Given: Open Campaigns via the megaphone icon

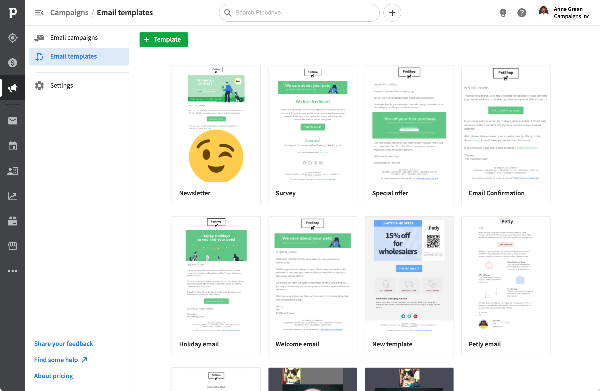Looking at the screenshot, I should (13, 88).
